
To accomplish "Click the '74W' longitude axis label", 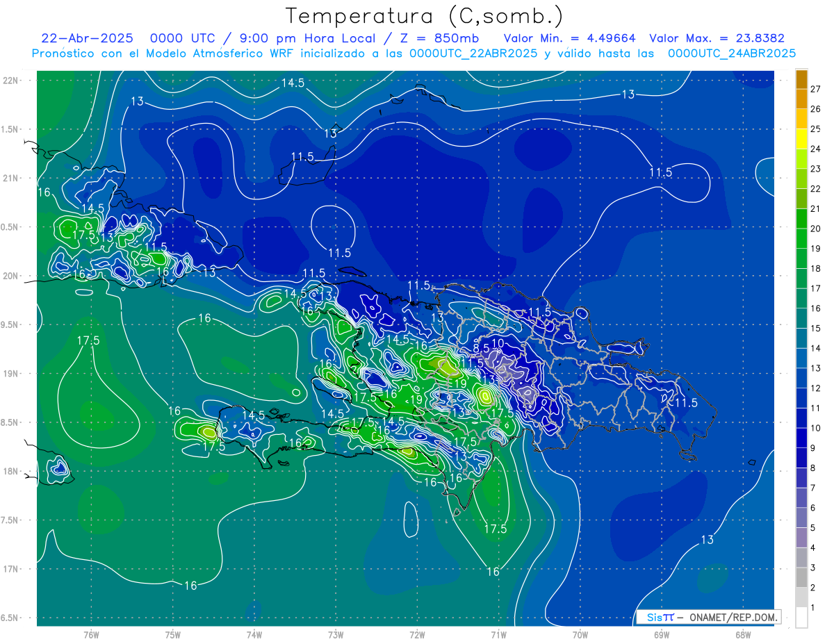I will click(x=254, y=635).
